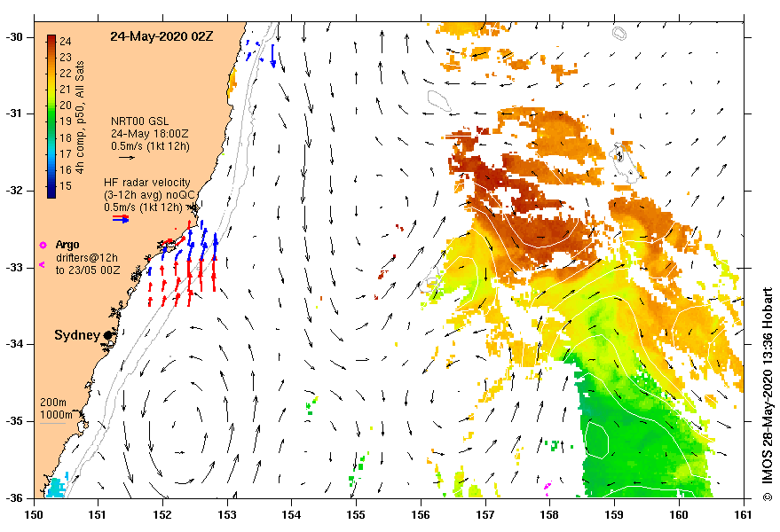Screen dimensions: 780x532
Task: Click the cyan cold-water patch near 36S coast
Action: point(56,488)
